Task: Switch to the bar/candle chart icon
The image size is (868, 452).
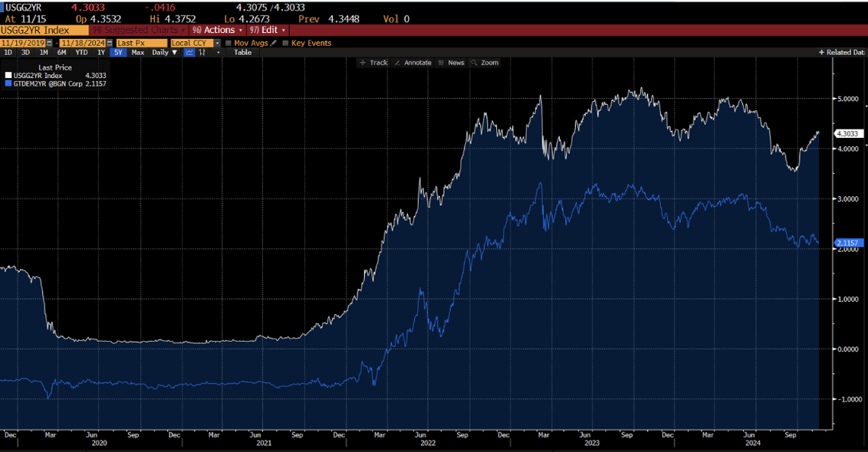Action: (202, 53)
